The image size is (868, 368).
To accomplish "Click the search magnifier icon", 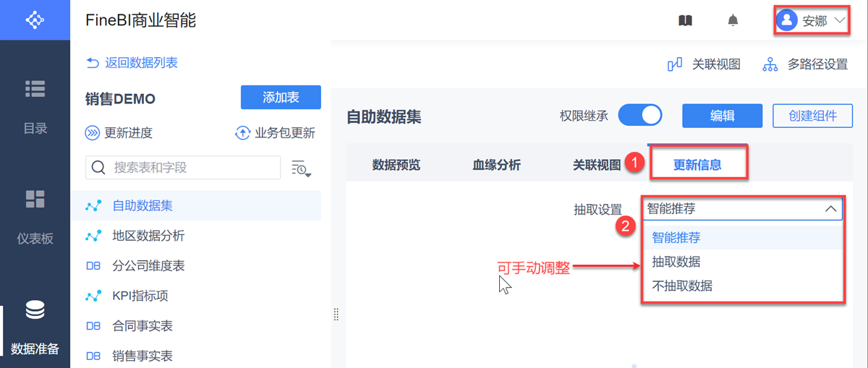I will click(x=99, y=168).
